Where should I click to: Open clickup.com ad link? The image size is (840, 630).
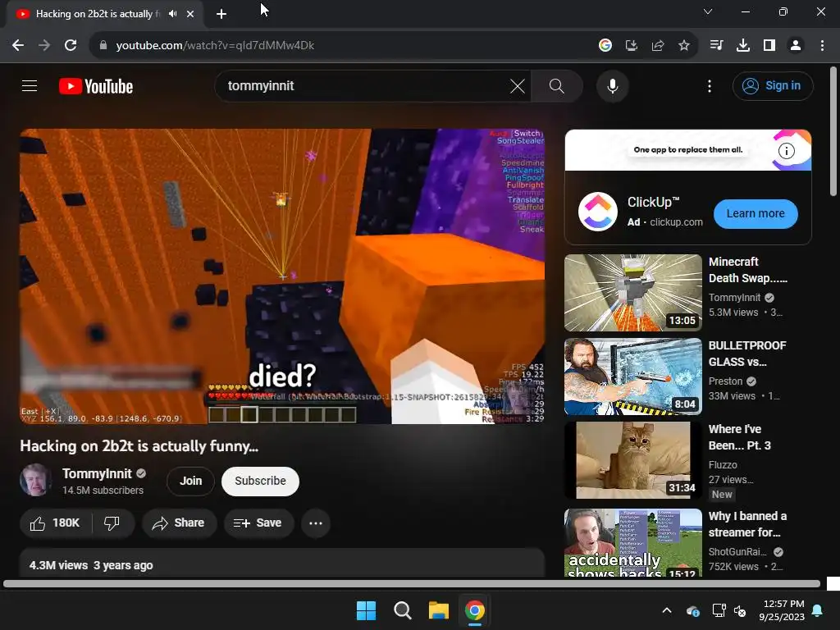click(x=676, y=221)
